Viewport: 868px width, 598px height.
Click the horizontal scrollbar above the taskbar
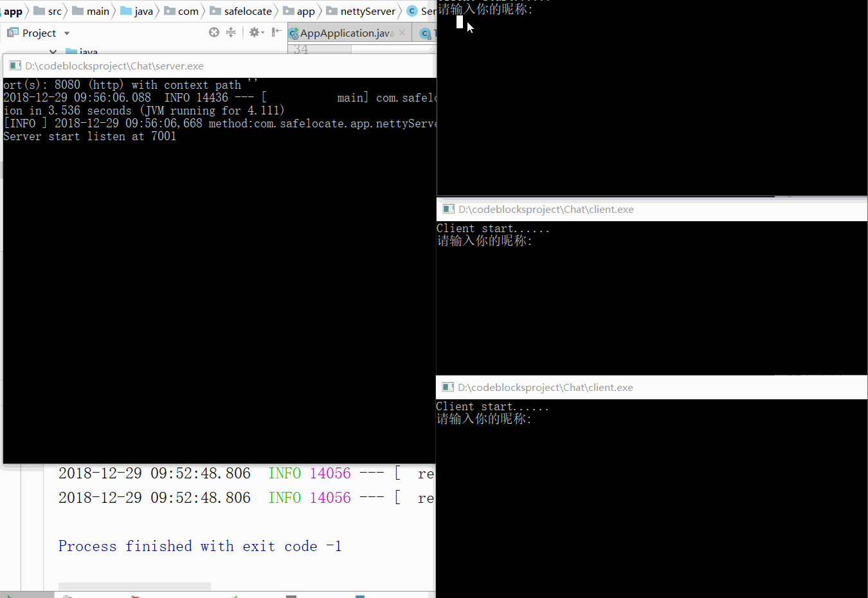tap(134, 585)
